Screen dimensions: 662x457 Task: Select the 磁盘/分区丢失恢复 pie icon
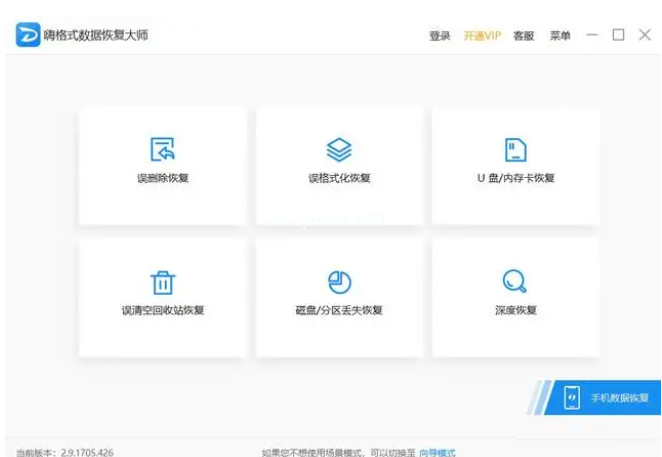(339, 282)
